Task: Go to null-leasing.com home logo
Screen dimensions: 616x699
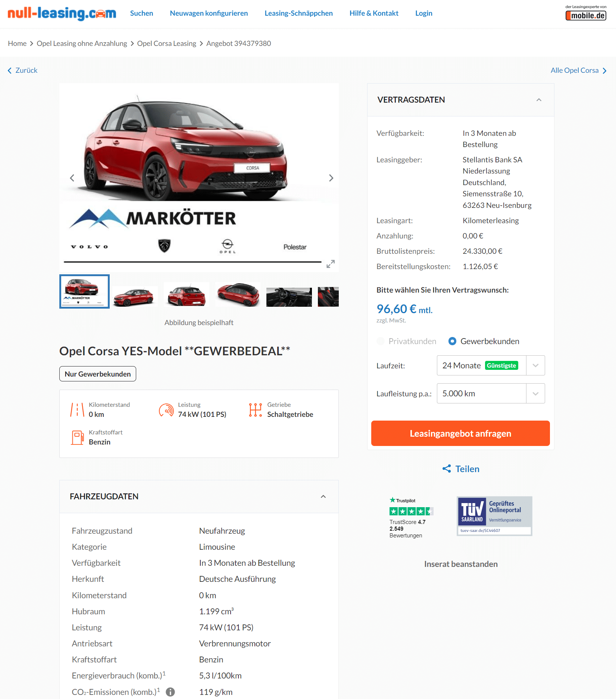Action: [x=62, y=13]
